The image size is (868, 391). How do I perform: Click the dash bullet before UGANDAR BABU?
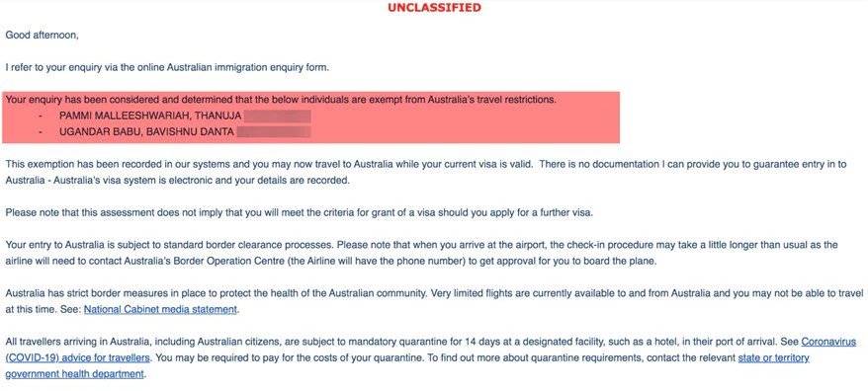(41, 132)
